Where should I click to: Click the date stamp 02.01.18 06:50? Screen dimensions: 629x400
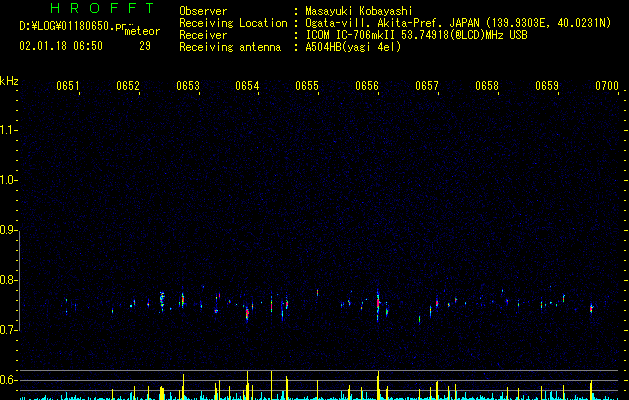[61, 46]
